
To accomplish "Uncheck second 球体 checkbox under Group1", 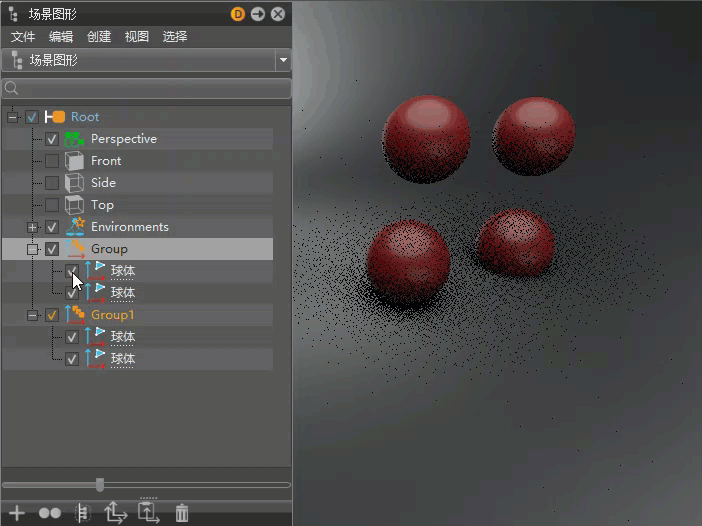I will pyautogui.click(x=72, y=359).
